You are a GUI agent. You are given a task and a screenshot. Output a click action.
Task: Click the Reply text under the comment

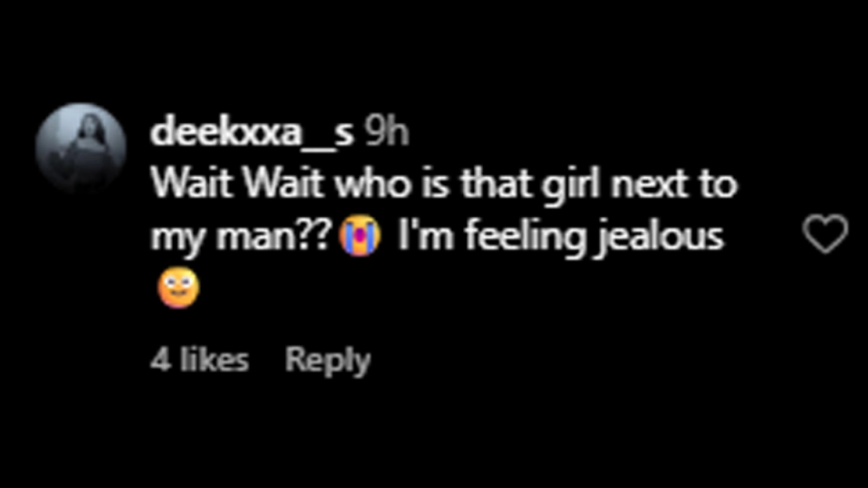click(x=328, y=360)
